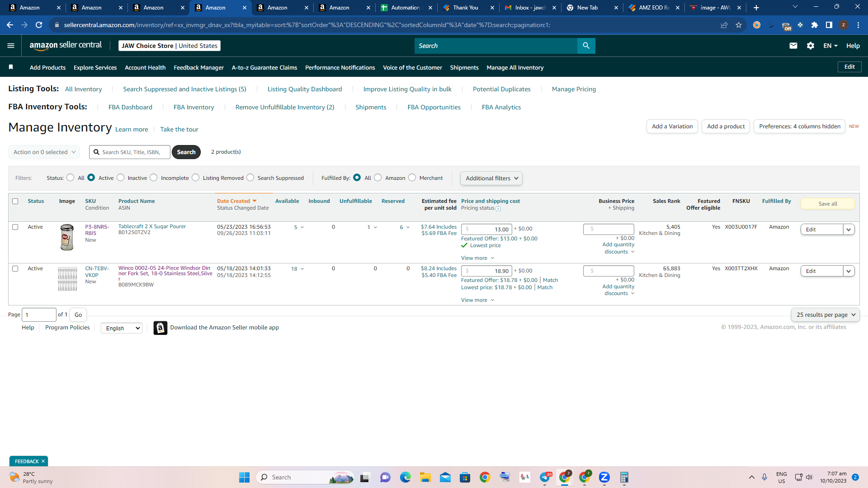Open Chrome's three-dot menu

858,25
